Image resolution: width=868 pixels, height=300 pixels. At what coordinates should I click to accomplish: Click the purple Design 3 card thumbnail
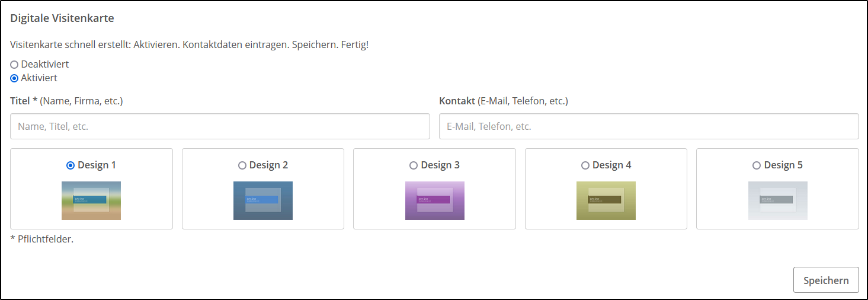[x=434, y=200]
